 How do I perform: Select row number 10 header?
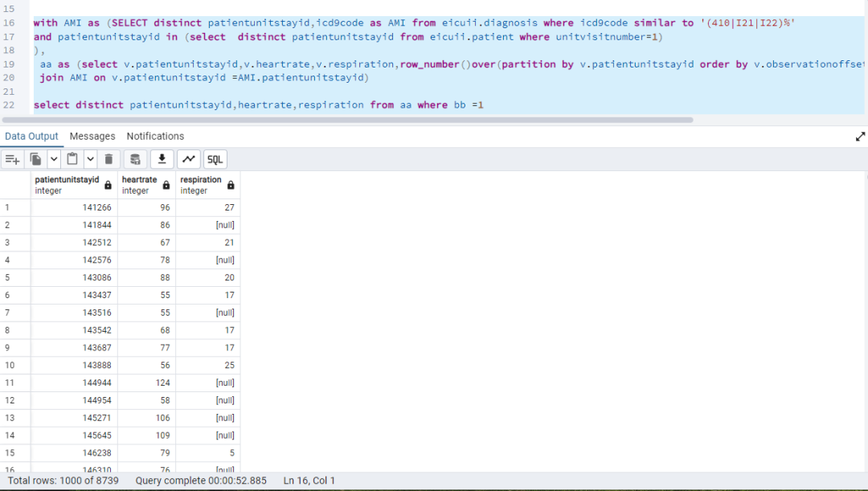(15, 366)
